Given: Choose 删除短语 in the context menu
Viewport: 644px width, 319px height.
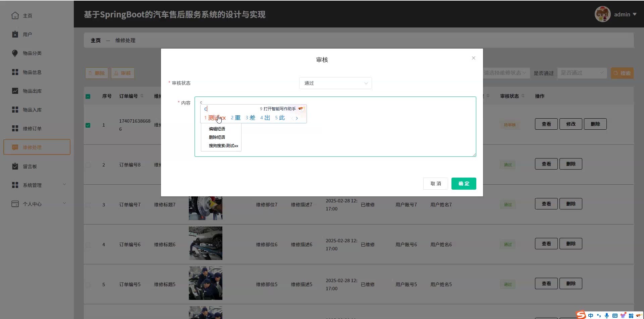Looking at the screenshot, I should pos(217,137).
